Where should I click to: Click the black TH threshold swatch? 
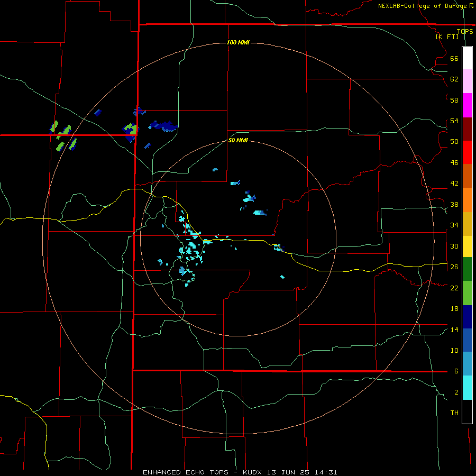(467, 411)
